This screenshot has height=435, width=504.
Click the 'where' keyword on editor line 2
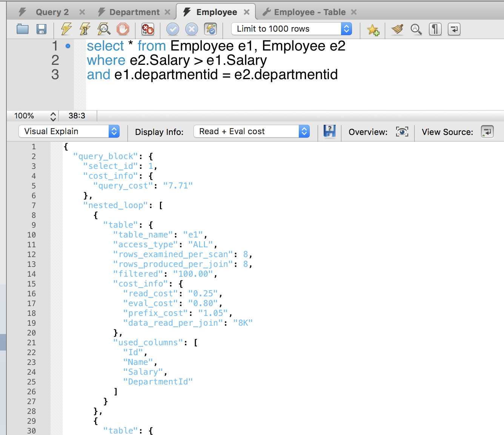tap(106, 60)
